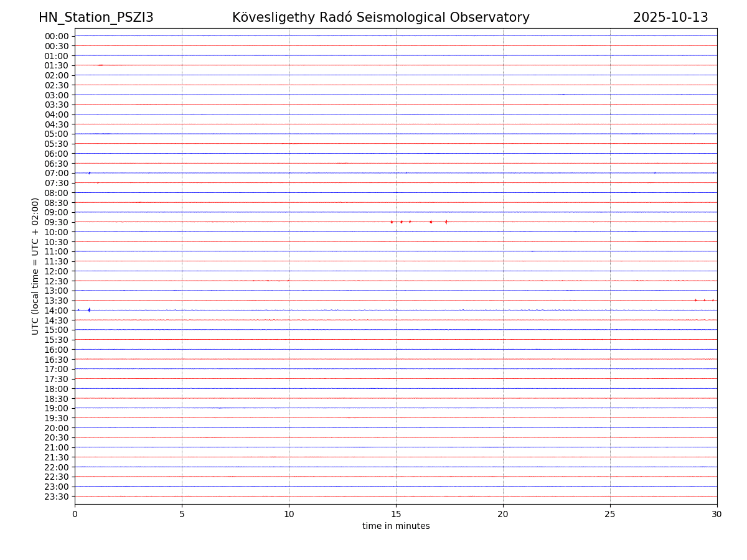Click the "time in minutes" x-axis label
This screenshot has width=747, height=560.
point(396,526)
